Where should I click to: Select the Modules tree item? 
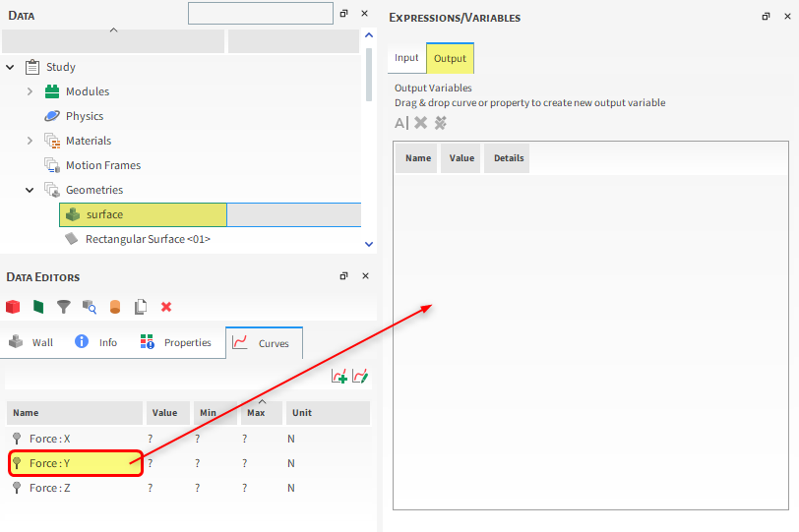(88, 91)
